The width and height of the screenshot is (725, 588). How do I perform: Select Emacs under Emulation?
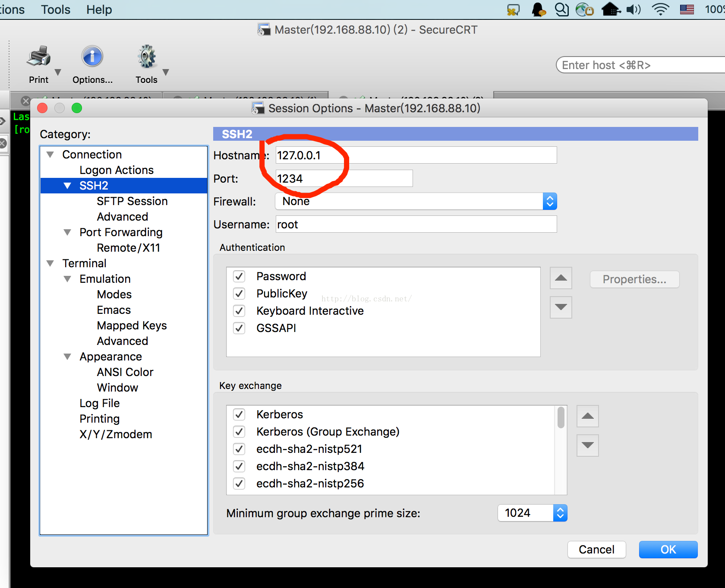click(113, 310)
